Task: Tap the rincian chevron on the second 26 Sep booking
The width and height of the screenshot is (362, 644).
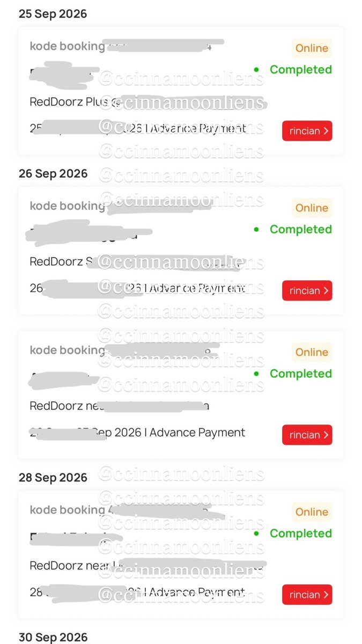Action: click(326, 435)
